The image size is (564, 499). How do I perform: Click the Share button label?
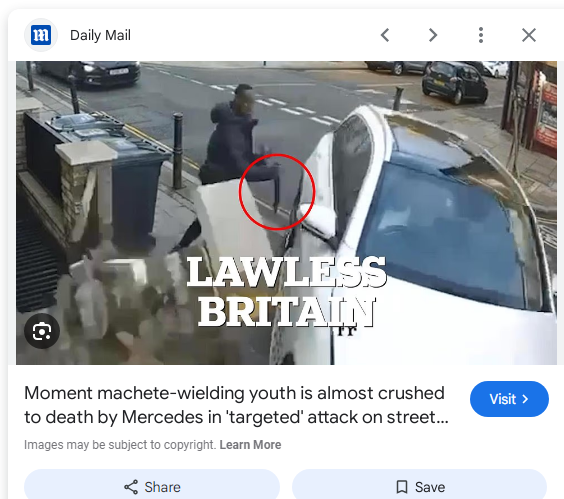[x=163, y=487]
